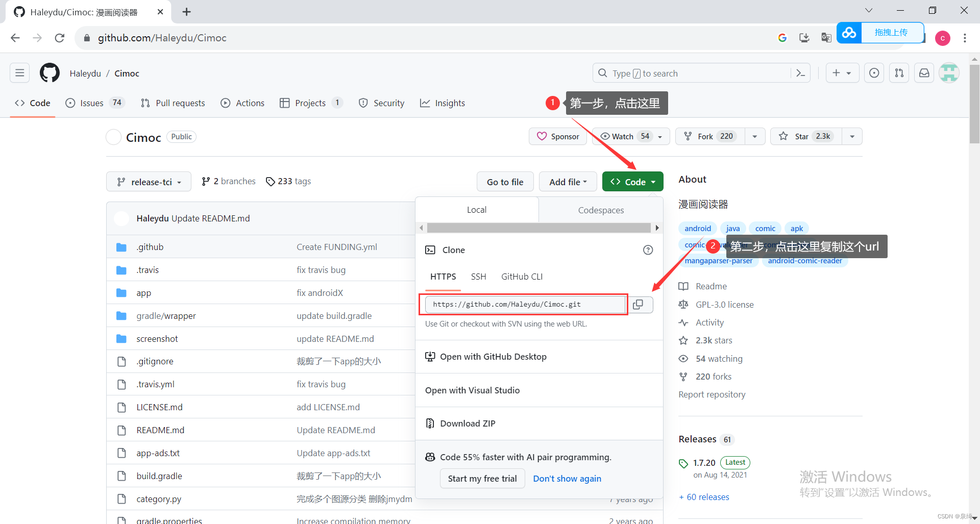This screenshot has height=524, width=980.
Task: Open the android topic tag
Action: pyautogui.click(x=698, y=229)
